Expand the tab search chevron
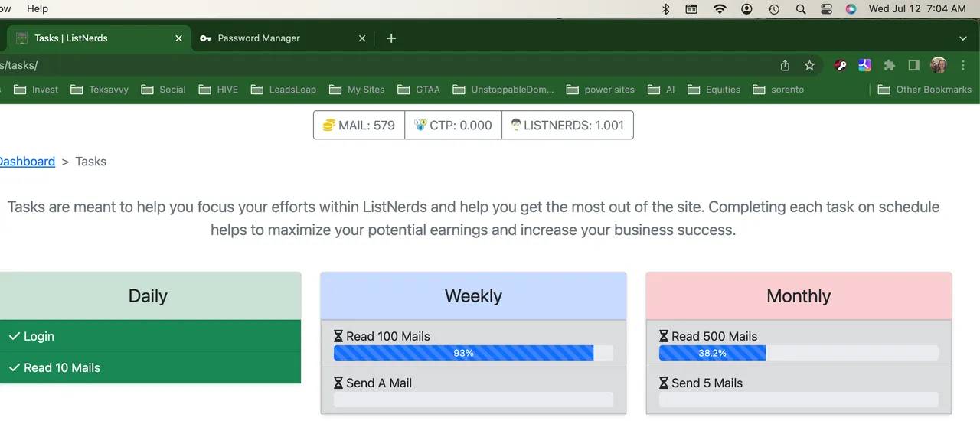The image size is (980, 421). click(x=963, y=38)
